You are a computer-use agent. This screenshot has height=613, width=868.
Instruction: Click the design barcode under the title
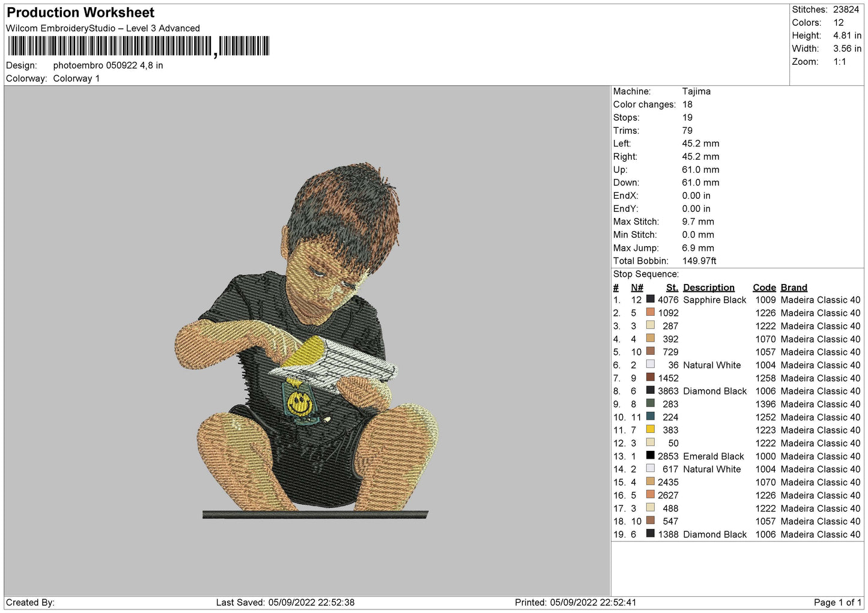pyautogui.click(x=139, y=46)
